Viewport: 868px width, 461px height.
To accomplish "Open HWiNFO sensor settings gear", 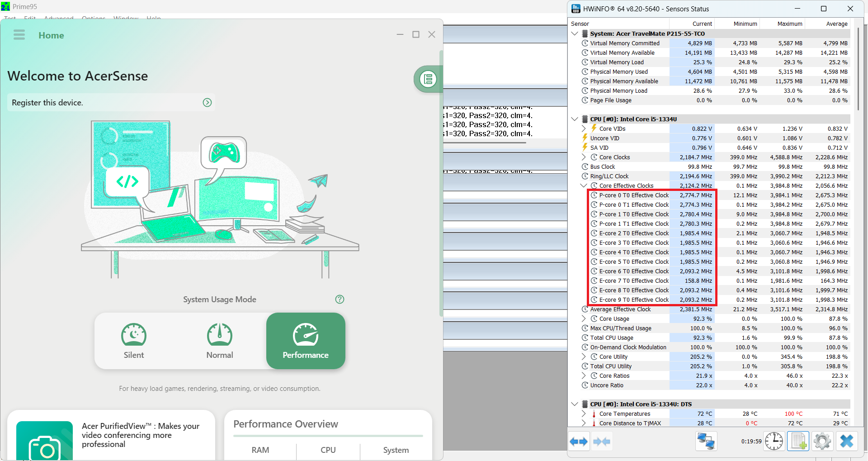I will 822,441.
